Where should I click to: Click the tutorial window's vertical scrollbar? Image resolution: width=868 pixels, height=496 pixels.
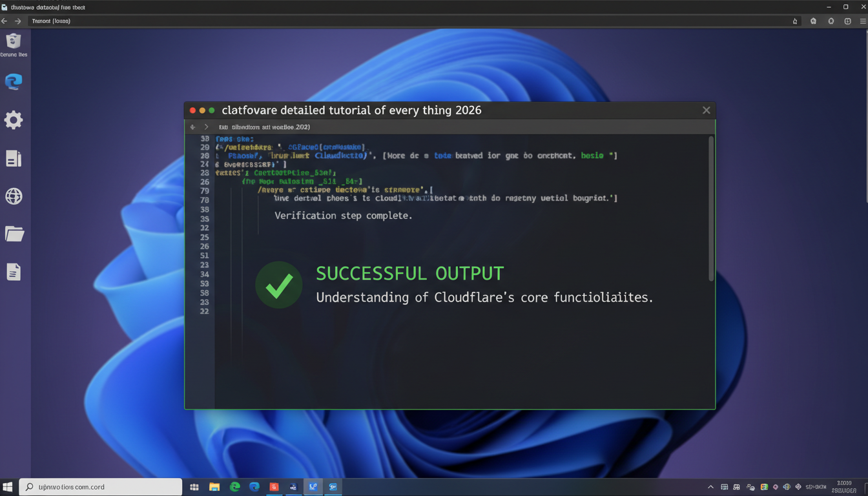coord(712,209)
